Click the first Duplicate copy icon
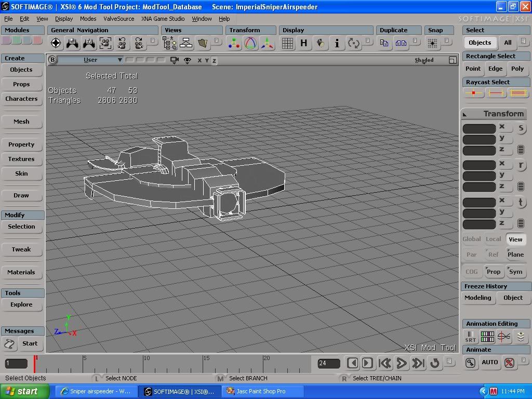 pos(384,43)
